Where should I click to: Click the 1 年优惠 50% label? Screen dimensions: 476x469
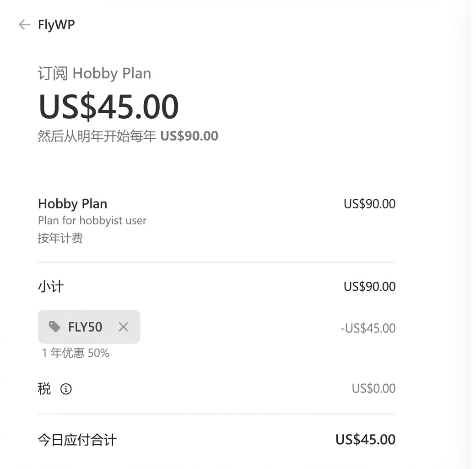pyautogui.click(x=76, y=353)
